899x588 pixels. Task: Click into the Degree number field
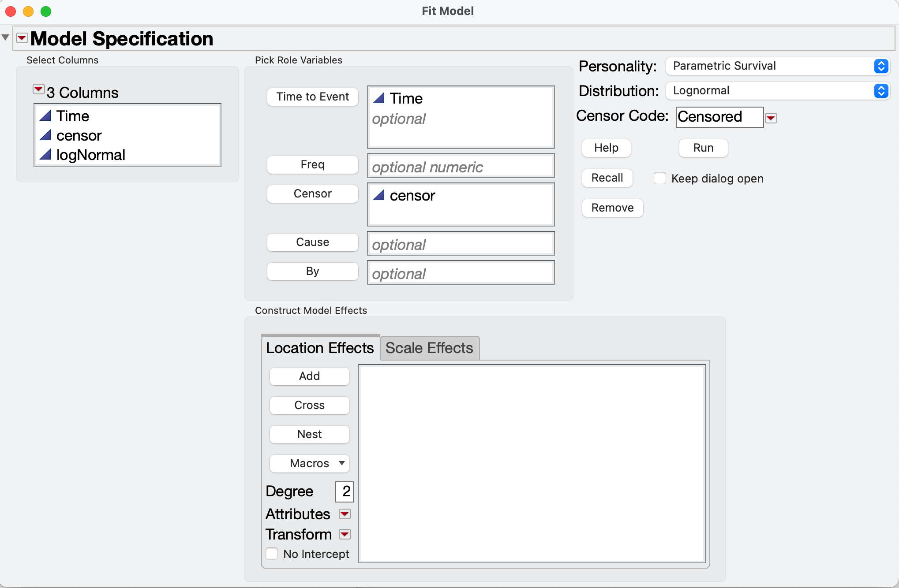tap(345, 491)
